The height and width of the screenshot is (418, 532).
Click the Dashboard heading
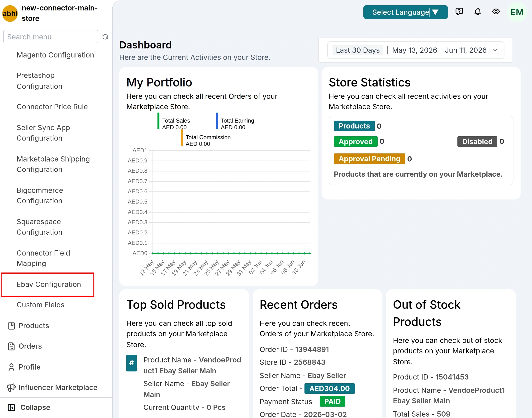(x=145, y=45)
